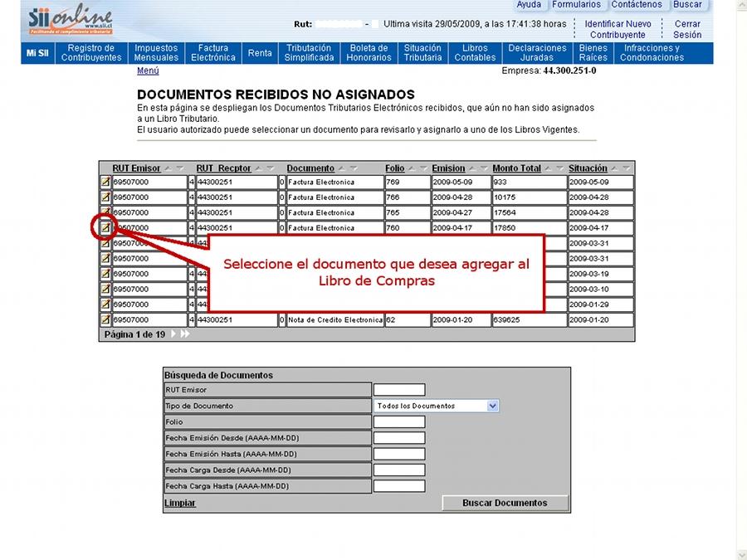The width and height of the screenshot is (747, 560).
Task: Sort RUT Recptor ascending with up arrow
Action: pyautogui.click(x=259, y=168)
